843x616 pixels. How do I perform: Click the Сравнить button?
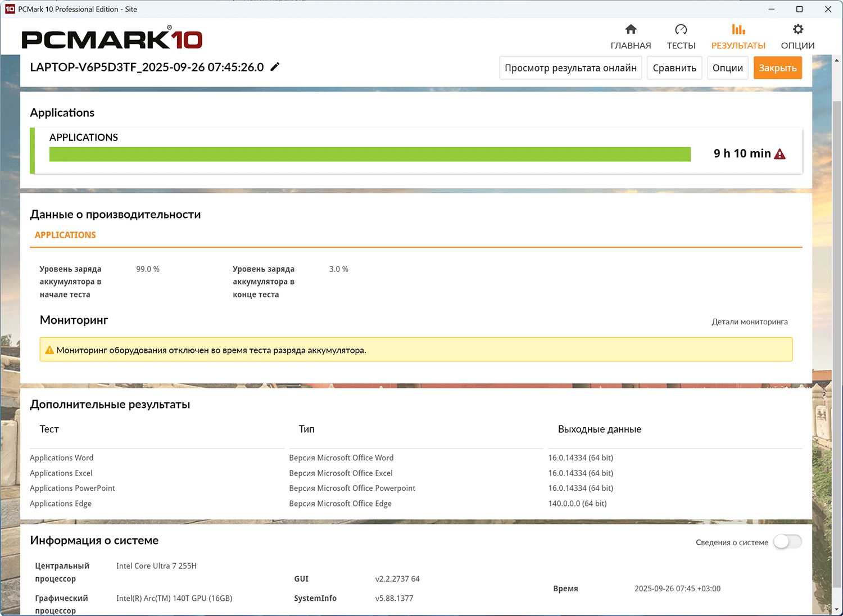click(x=674, y=68)
